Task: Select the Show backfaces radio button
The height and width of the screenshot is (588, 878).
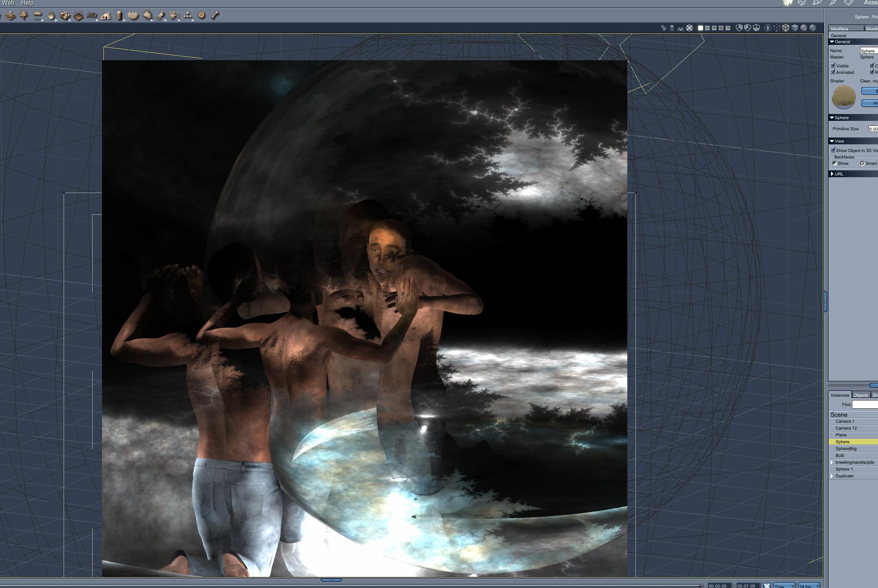Action: pyautogui.click(x=835, y=164)
